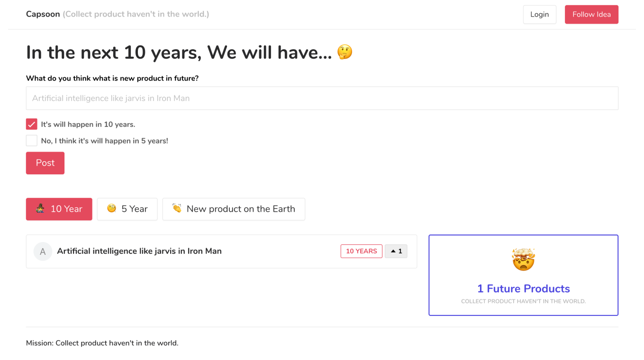The width and height of the screenshot is (644, 360).
Task: Click the upvote count showing 1
Action: tap(399, 251)
